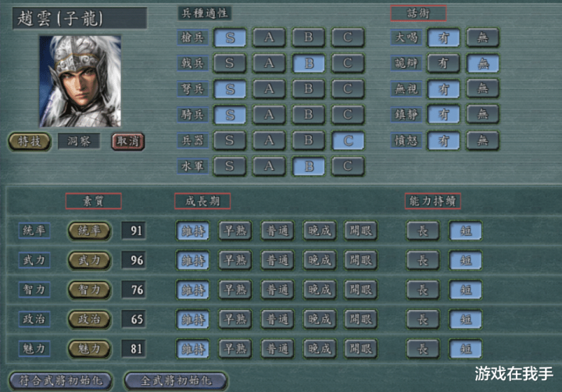This screenshot has height=392, width=562.
Task: Set 智力 ability duration to 短
Action: (466, 290)
